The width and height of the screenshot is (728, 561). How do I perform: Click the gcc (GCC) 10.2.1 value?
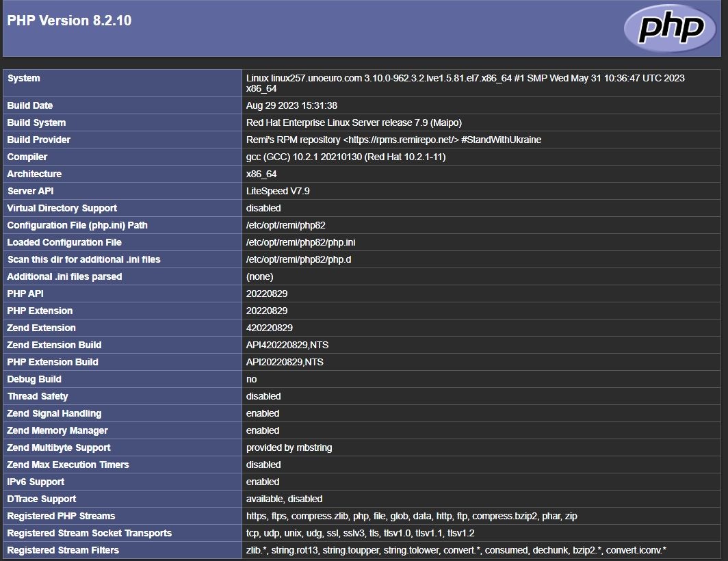tap(346, 157)
